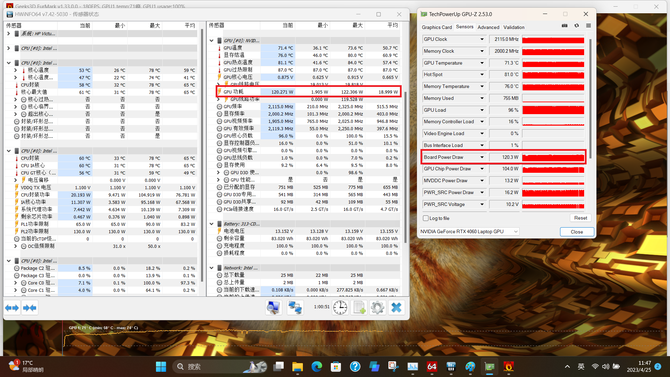Click HWiNFO network connection computers icon
This screenshot has height=377, width=670.
click(x=295, y=307)
